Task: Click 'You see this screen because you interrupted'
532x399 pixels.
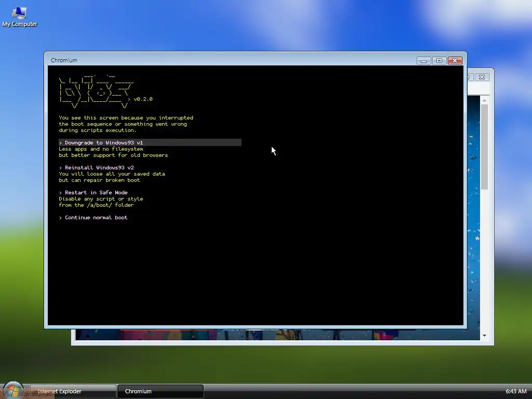Action: pos(126,118)
